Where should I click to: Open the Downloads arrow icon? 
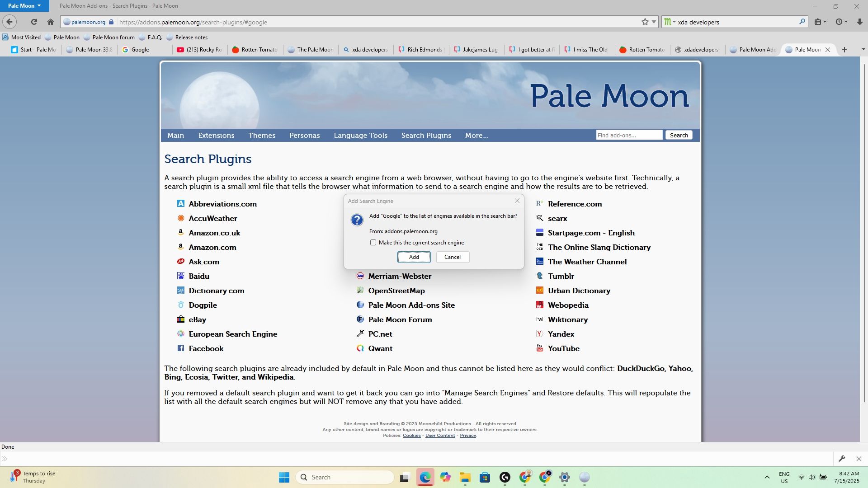pos(859,22)
